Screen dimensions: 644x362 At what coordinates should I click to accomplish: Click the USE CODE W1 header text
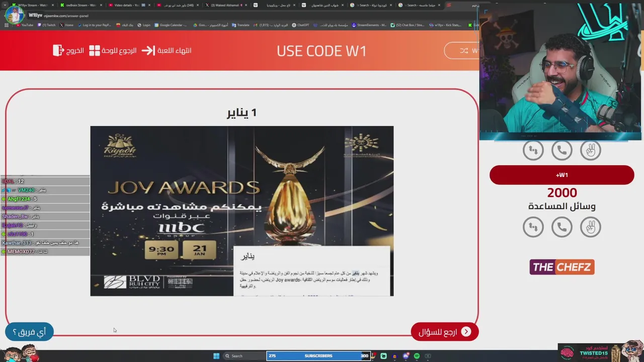(x=321, y=51)
